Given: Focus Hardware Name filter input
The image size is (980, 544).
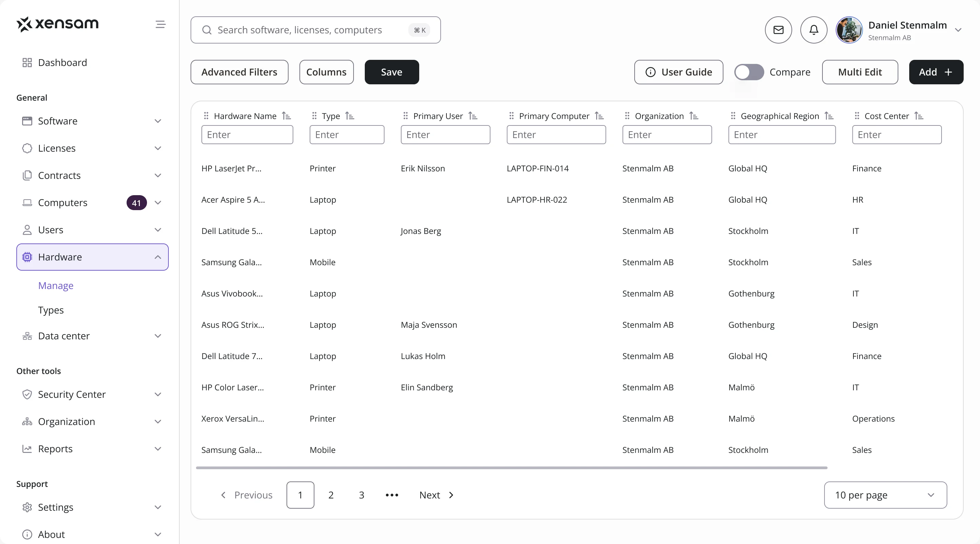Looking at the screenshot, I should click(x=247, y=135).
